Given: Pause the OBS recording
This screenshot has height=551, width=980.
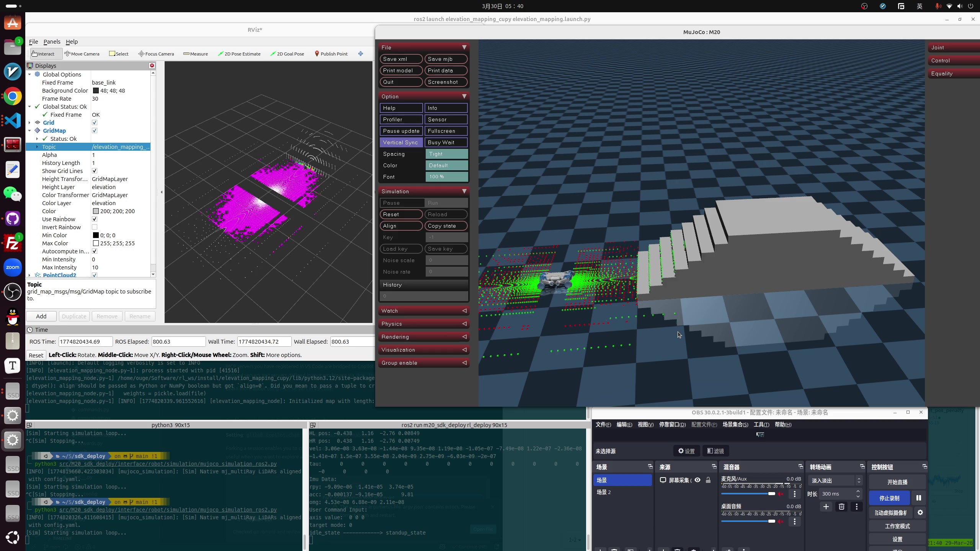Looking at the screenshot, I should pos(918,498).
